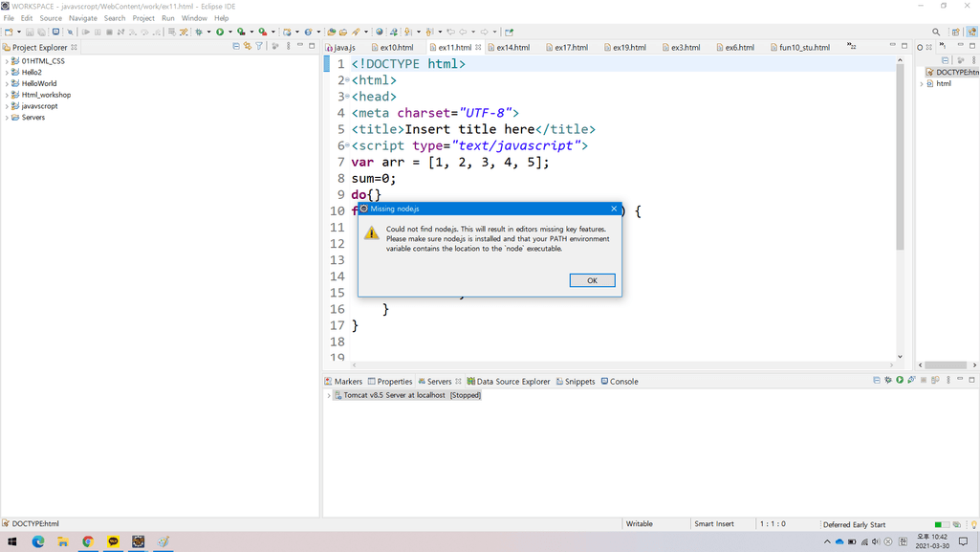
Task: Close the Missing node.js dialog
Action: 614,209
